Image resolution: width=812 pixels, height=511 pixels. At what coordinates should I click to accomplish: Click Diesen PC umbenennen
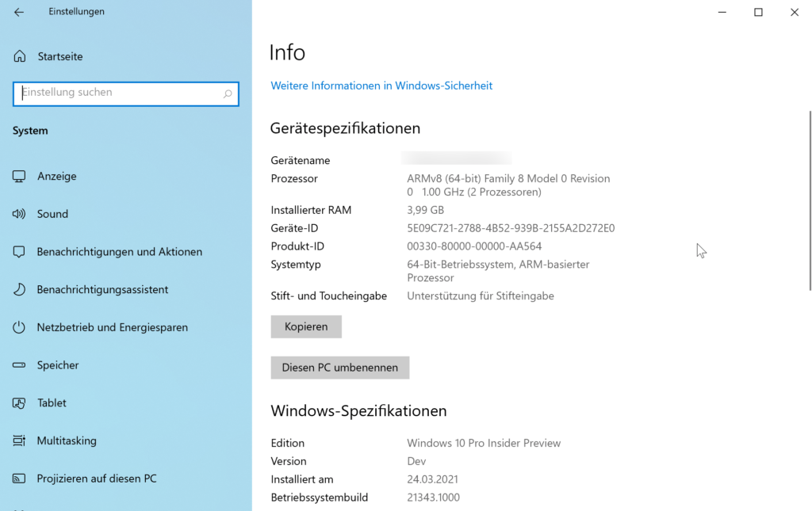pos(339,367)
